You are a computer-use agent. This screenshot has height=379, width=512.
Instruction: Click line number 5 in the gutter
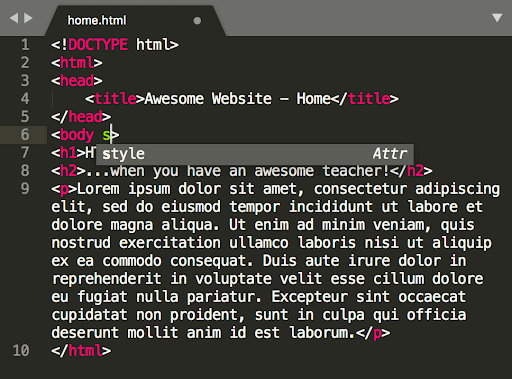[x=25, y=117]
